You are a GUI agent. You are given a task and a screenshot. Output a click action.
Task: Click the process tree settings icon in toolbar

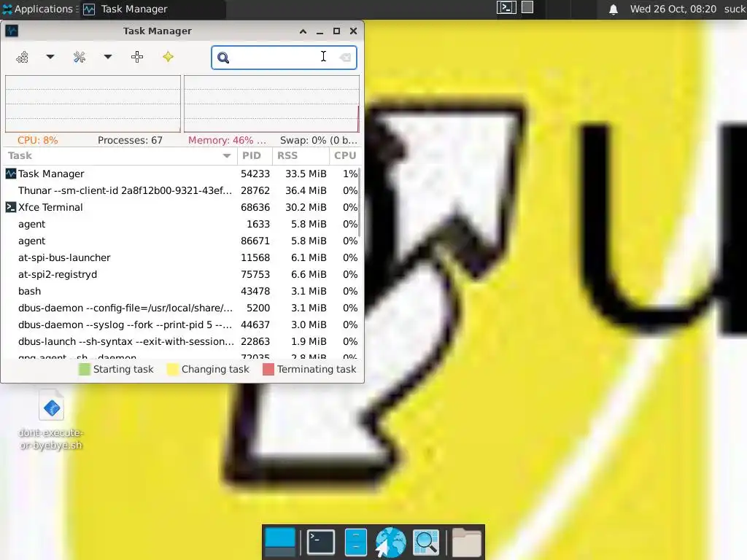[23, 57]
